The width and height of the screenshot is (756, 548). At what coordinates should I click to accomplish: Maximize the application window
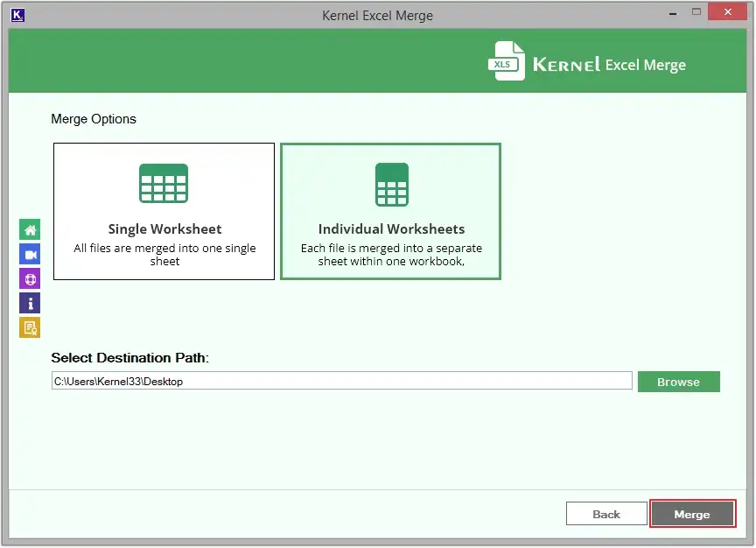pyautogui.click(x=696, y=12)
